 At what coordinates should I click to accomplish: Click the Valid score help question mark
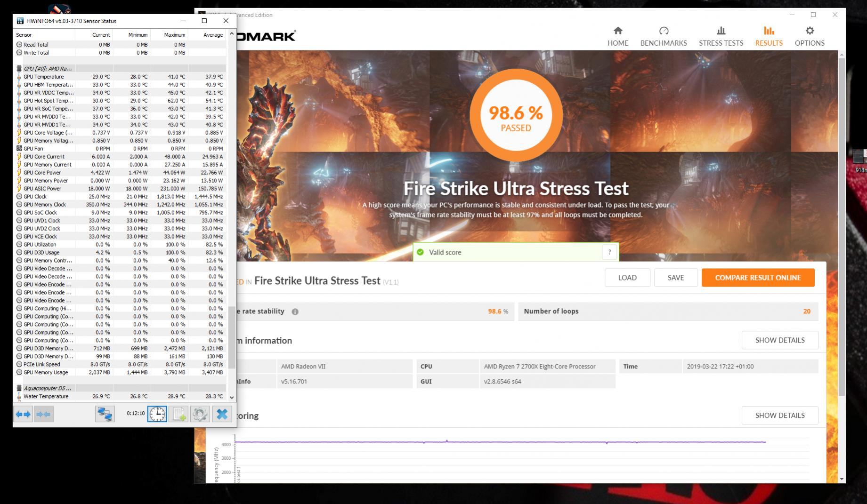pos(609,252)
